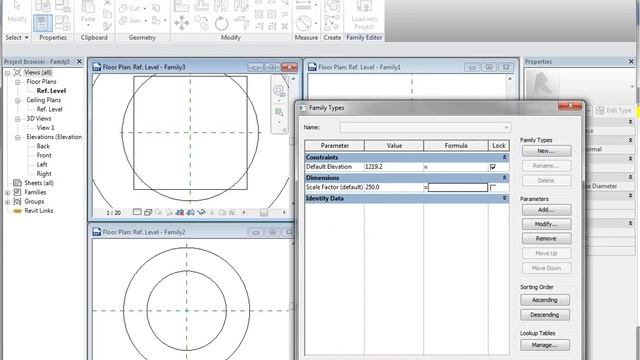This screenshot has height=360, width=640.
Task: Open Detail Level in Family3 view control bar
Action: point(138,212)
